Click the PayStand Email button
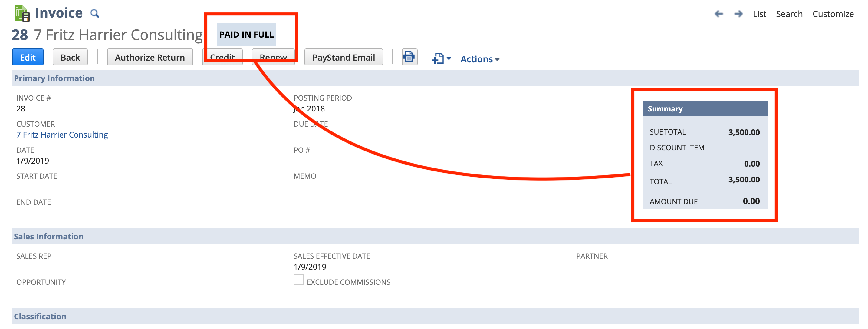The width and height of the screenshot is (868, 329). click(x=344, y=57)
